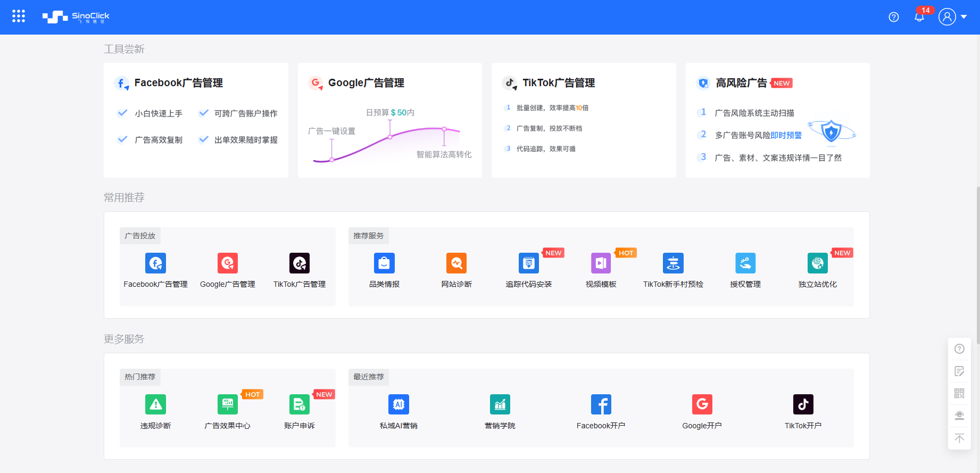Open Facebook开户 icon

pos(601,404)
